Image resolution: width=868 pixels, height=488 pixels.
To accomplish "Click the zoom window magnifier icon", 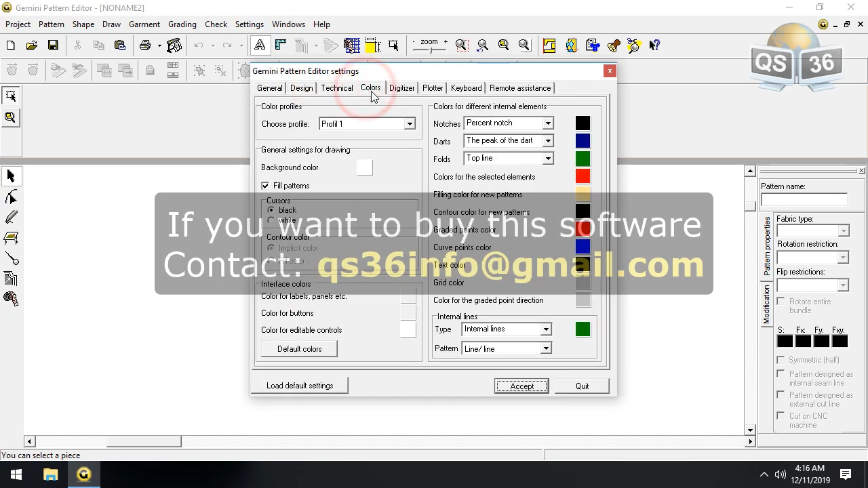I will coord(462,45).
